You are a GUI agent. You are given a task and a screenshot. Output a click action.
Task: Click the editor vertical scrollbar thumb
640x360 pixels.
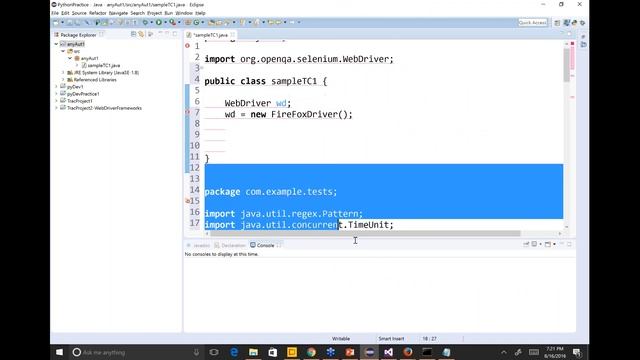point(567,64)
